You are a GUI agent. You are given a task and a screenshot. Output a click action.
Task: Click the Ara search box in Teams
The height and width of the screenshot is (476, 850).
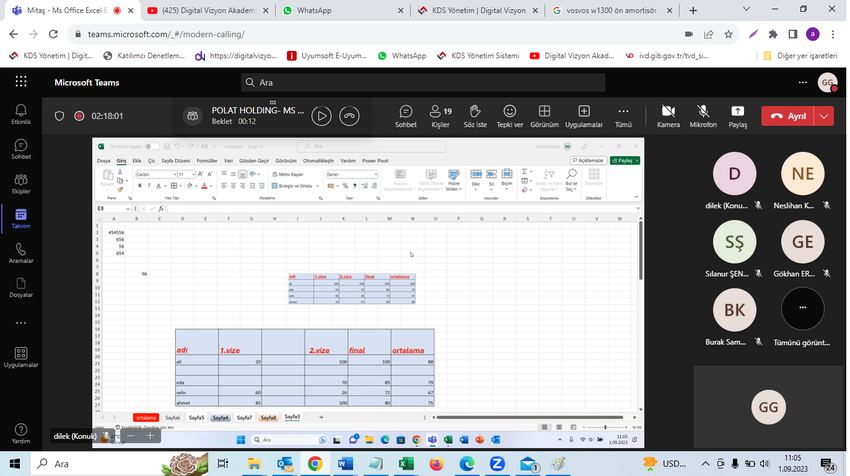click(423, 82)
